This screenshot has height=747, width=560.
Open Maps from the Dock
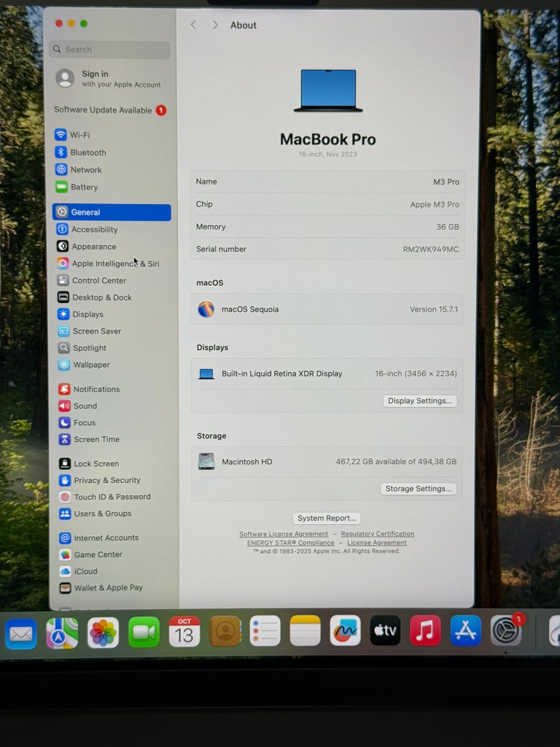(x=62, y=633)
